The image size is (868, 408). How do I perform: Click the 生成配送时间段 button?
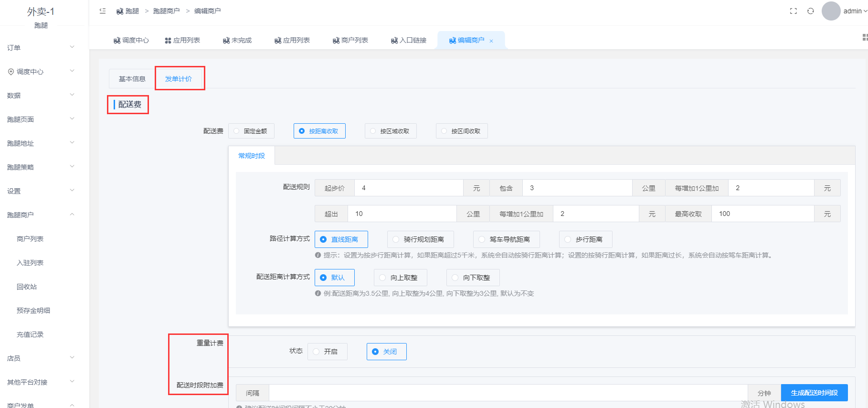point(814,393)
